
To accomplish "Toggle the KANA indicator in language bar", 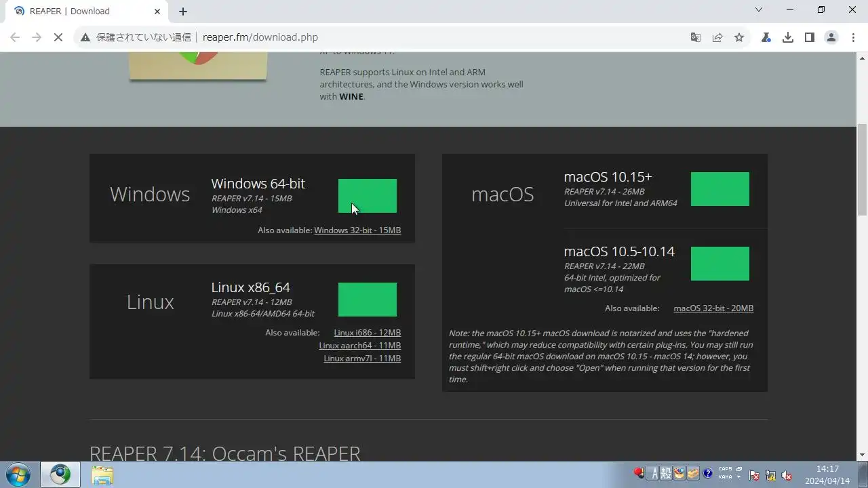I will (725, 477).
